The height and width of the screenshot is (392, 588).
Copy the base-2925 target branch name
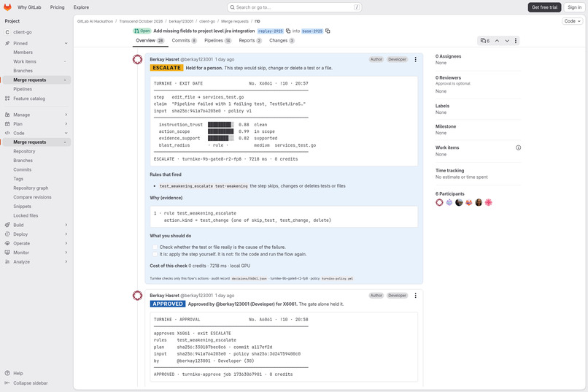328,31
